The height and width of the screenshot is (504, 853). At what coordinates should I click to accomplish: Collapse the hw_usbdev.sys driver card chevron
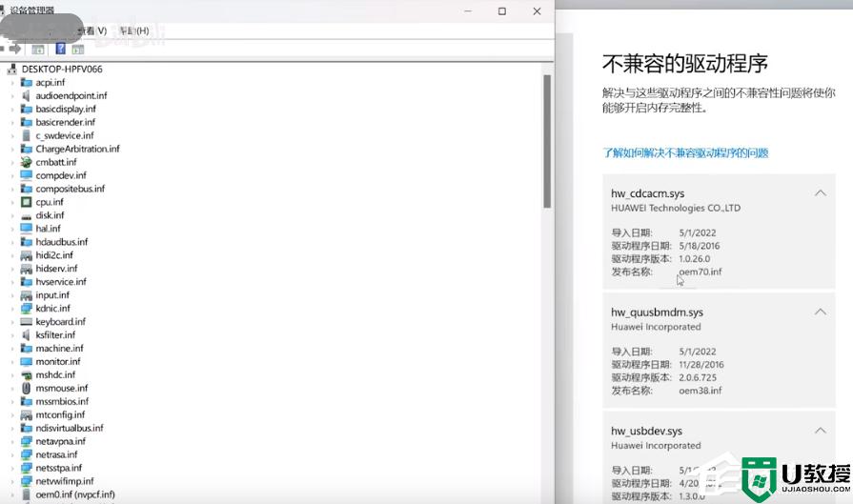point(820,431)
